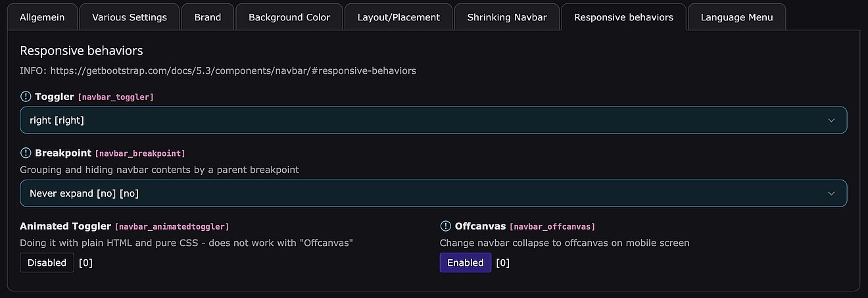Select the Brand tab

(x=208, y=17)
